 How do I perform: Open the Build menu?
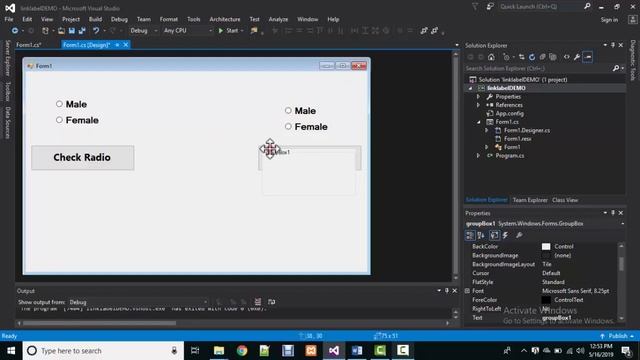click(x=96, y=19)
